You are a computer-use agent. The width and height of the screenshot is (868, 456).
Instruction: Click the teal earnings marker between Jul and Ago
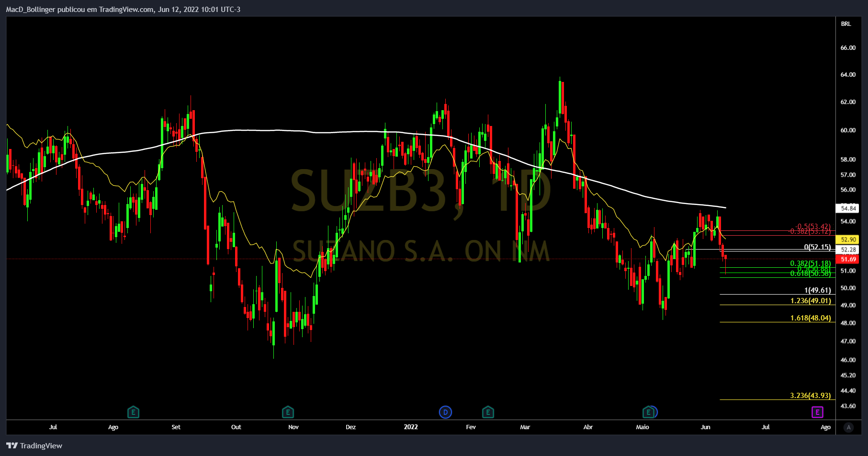[x=133, y=412]
